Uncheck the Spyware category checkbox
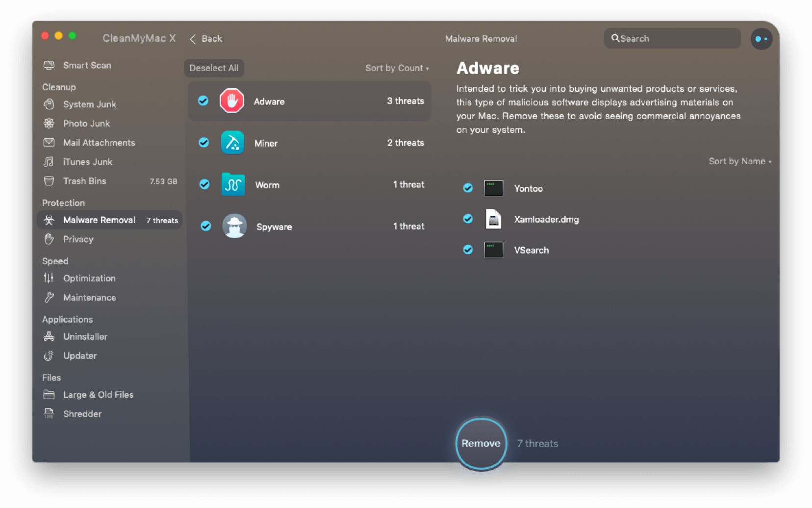This screenshot has width=812, height=508. [x=206, y=226]
